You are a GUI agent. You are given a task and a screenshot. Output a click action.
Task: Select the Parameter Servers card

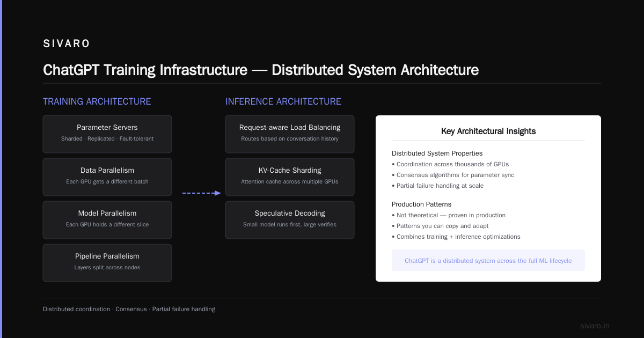[x=107, y=134]
